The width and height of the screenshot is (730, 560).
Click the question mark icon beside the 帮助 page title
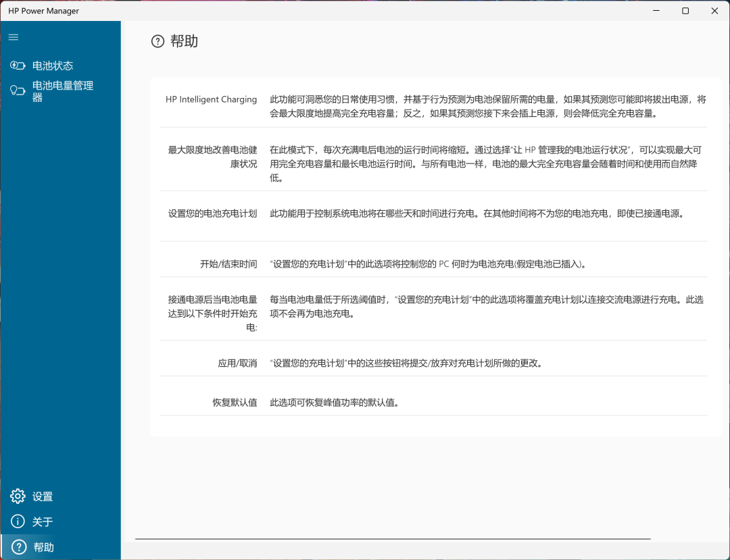point(157,41)
